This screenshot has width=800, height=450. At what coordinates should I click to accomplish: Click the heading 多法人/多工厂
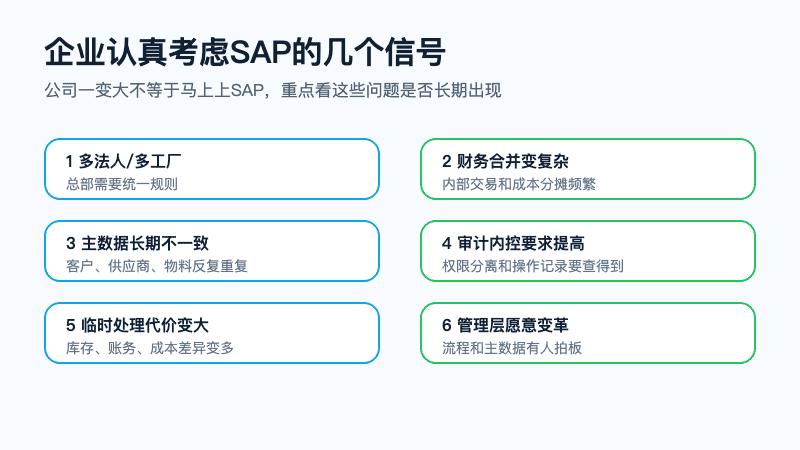[x=130, y=161]
